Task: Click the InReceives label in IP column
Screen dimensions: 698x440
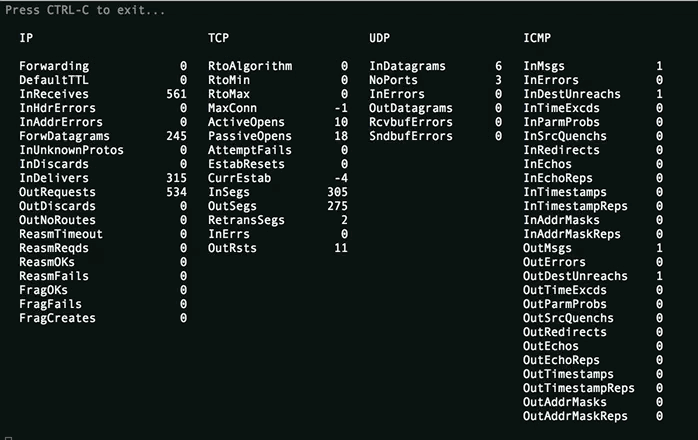Action: pos(54,94)
